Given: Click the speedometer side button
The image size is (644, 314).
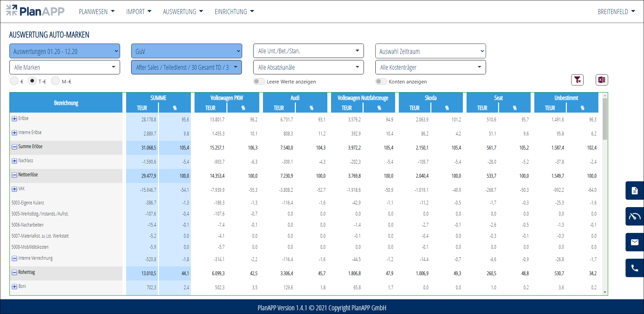Looking at the screenshot, I should [x=634, y=216].
